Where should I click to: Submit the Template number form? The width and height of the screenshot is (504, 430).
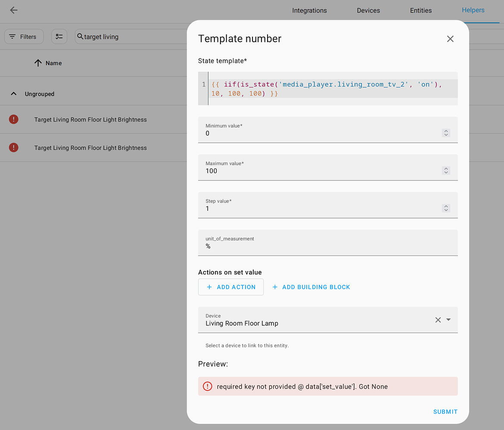445,411
